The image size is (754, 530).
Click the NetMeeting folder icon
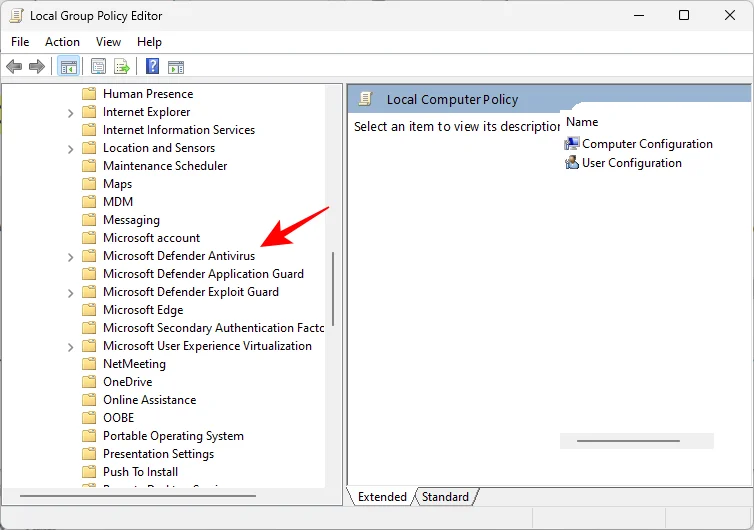pyautogui.click(x=89, y=364)
